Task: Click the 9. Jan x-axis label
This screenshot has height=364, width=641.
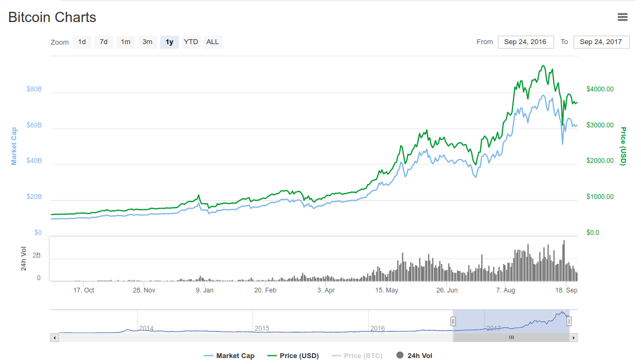Action: click(x=204, y=290)
